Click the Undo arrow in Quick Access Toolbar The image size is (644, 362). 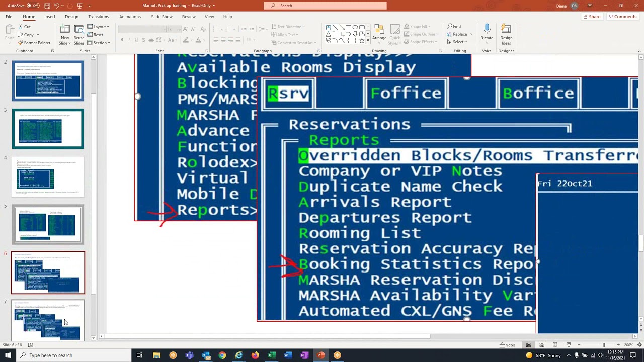pyautogui.click(x=57, y=6)
